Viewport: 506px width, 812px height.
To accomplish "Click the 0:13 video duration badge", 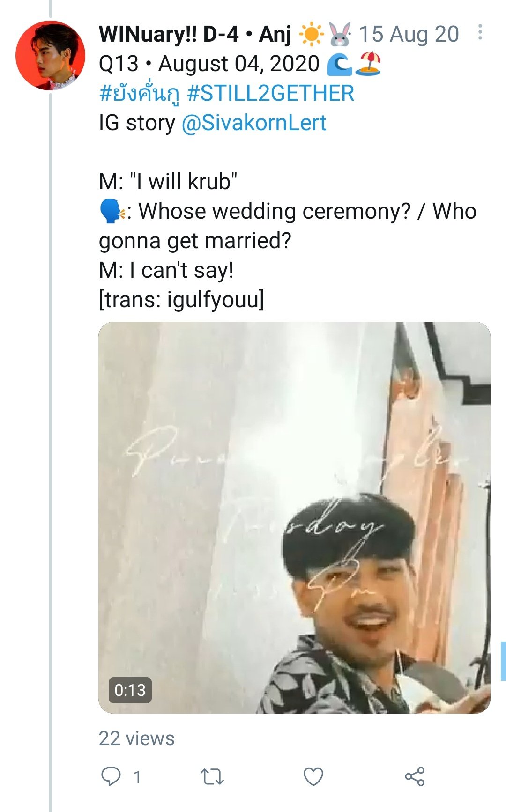I will (x=130, y=690).
